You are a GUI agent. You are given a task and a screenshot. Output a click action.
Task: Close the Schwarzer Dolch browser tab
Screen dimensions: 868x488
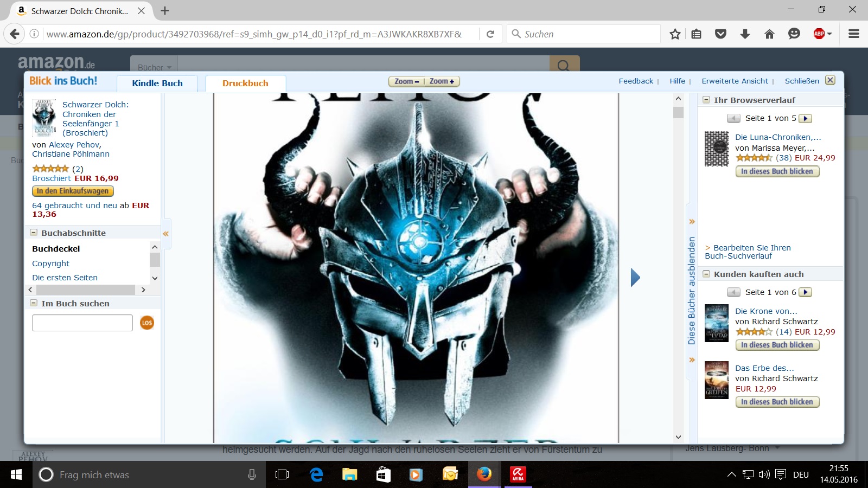[141, 11]
